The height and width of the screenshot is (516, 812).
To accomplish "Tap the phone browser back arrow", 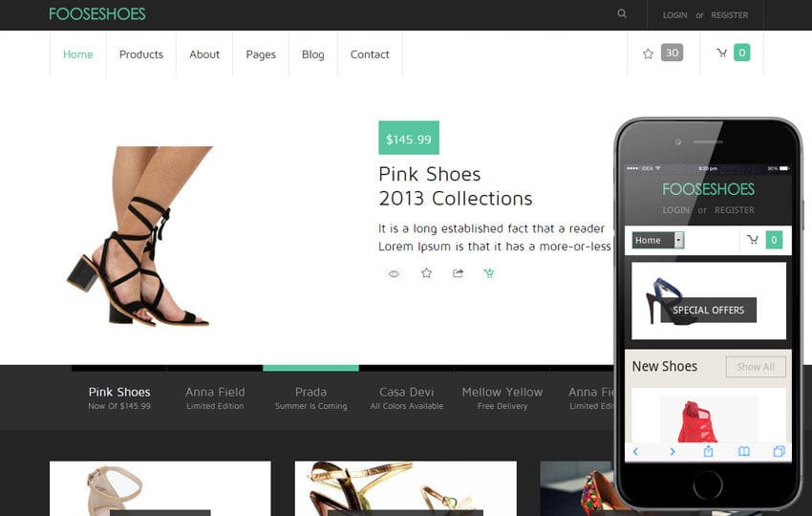I will pos(635,451).
